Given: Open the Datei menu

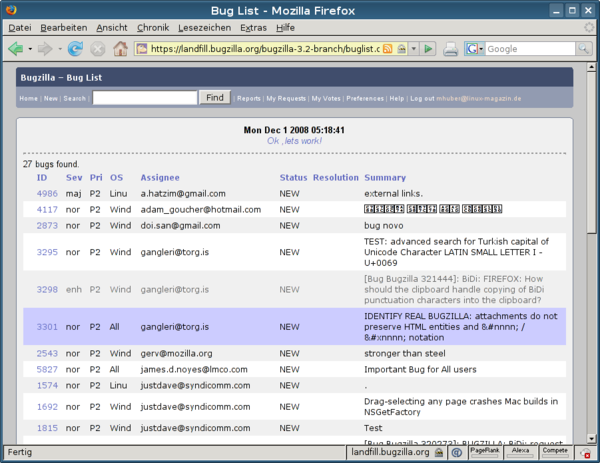Looking at the screenshot, I should (20, 28).
